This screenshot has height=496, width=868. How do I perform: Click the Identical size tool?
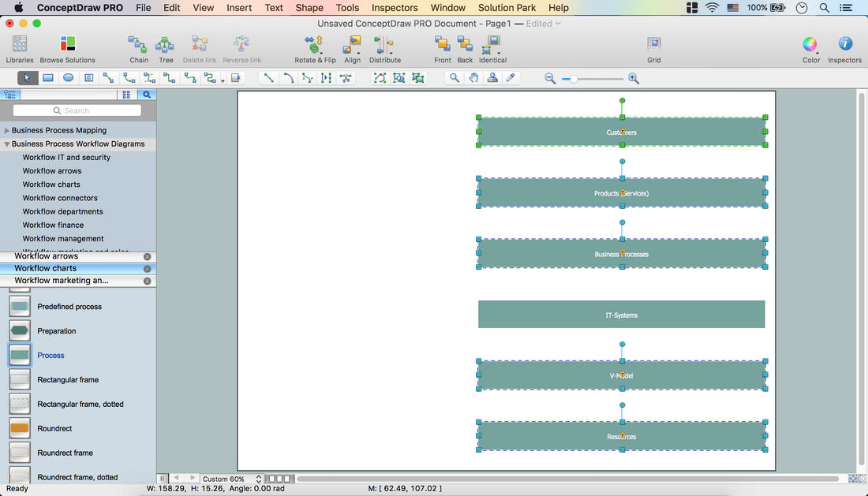tap(492, 49)
